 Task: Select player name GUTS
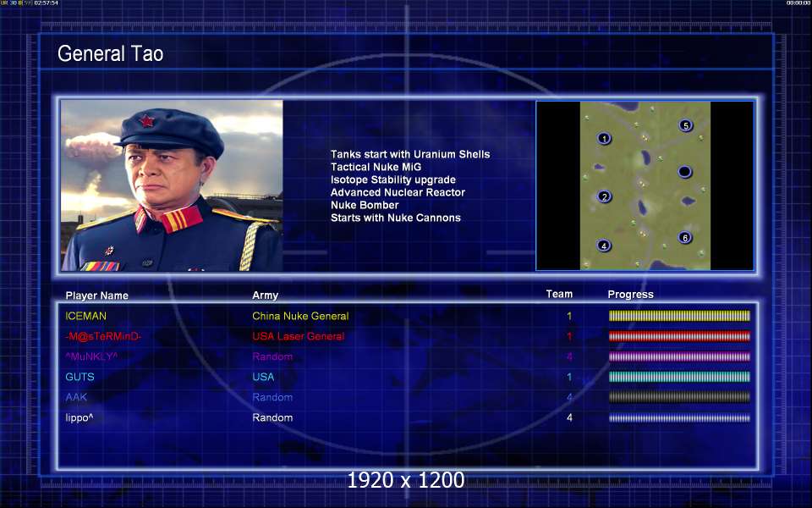pyautogui.click(x=80, y=377)
